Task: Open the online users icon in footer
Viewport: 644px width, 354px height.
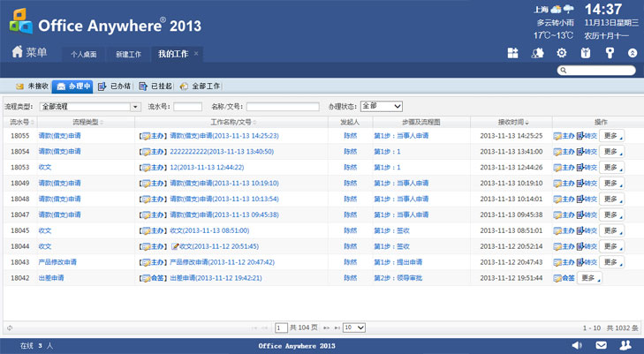Action: click(625, 345)
